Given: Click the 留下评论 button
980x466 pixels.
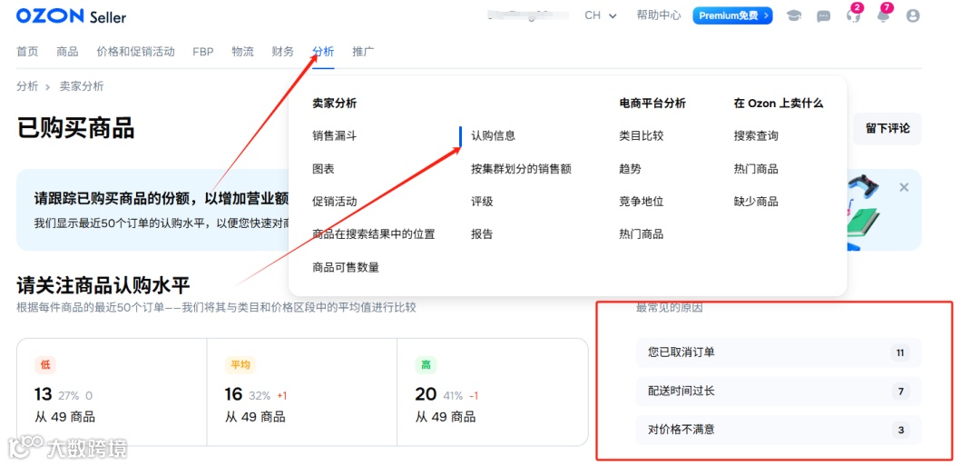Looking at the screenshot, I should (887, 129).
